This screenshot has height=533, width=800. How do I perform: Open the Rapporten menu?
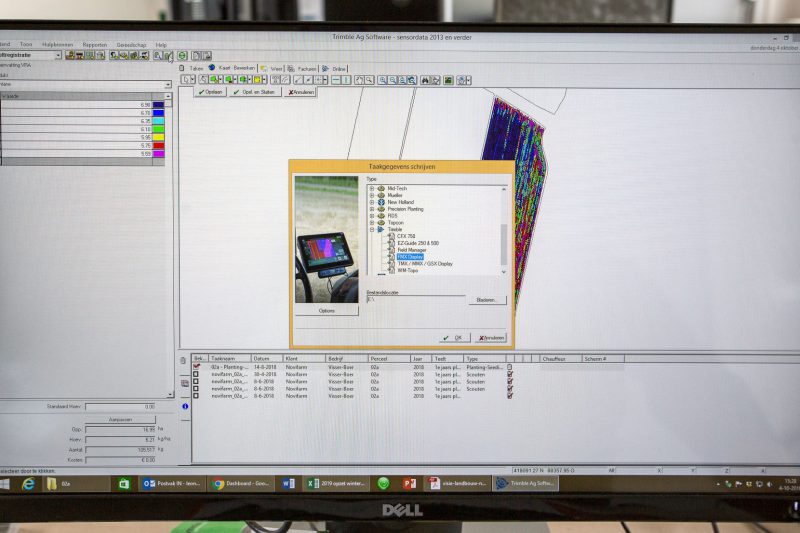95,45
